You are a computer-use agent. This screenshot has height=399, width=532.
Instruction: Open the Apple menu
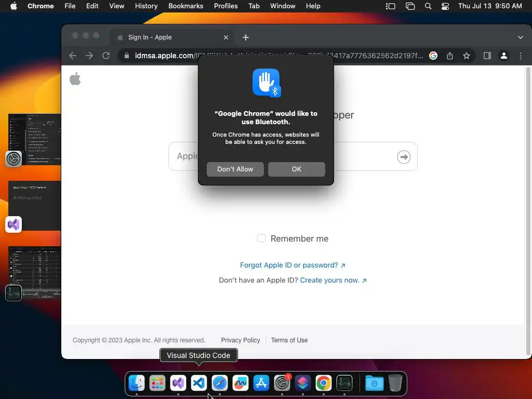click(14, 6)
